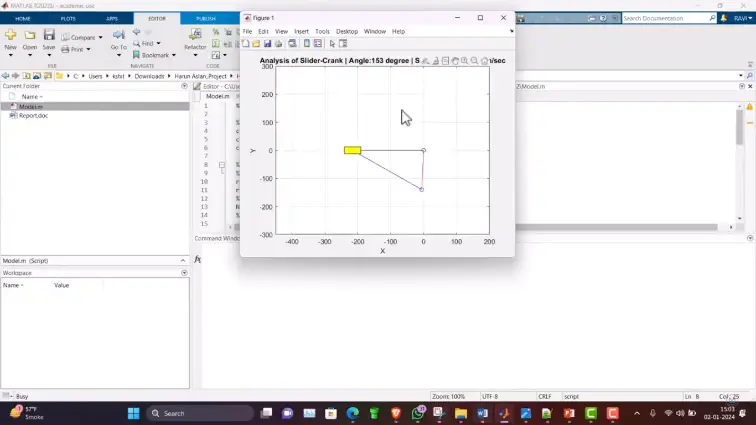Click the Find button in NAVIGATE group
Viewport: 756px width, 425px height.
[143, 43]
